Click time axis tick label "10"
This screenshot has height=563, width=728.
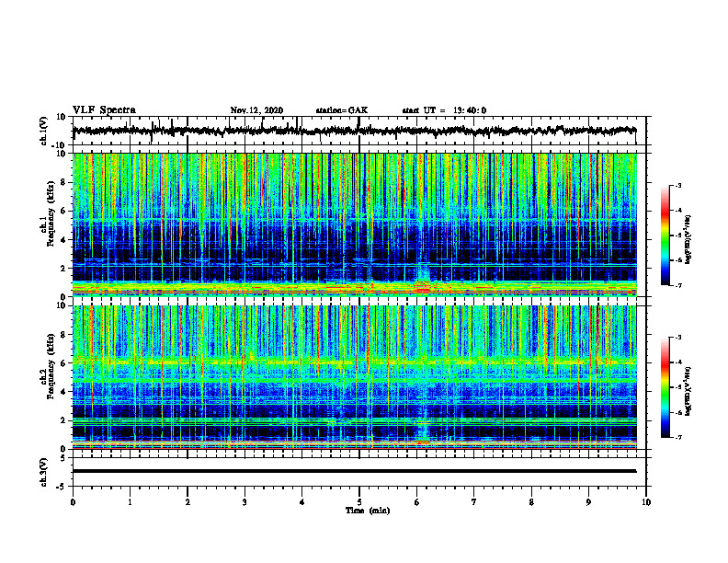[646, 502]
